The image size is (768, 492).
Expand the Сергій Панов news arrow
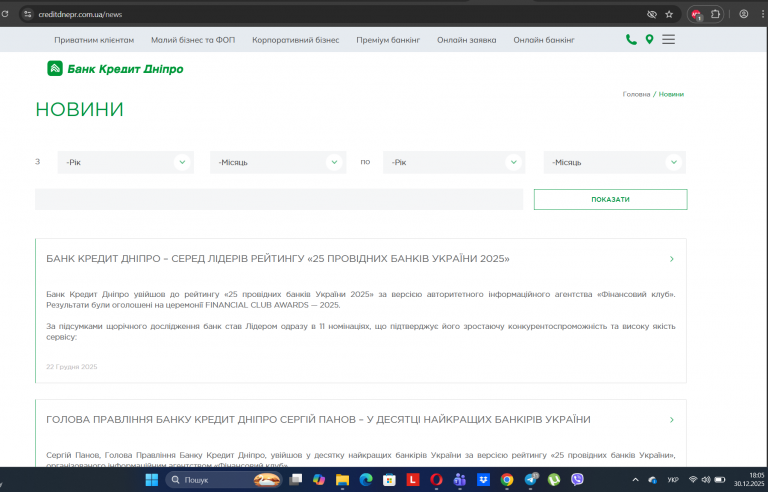click(672, 419)
